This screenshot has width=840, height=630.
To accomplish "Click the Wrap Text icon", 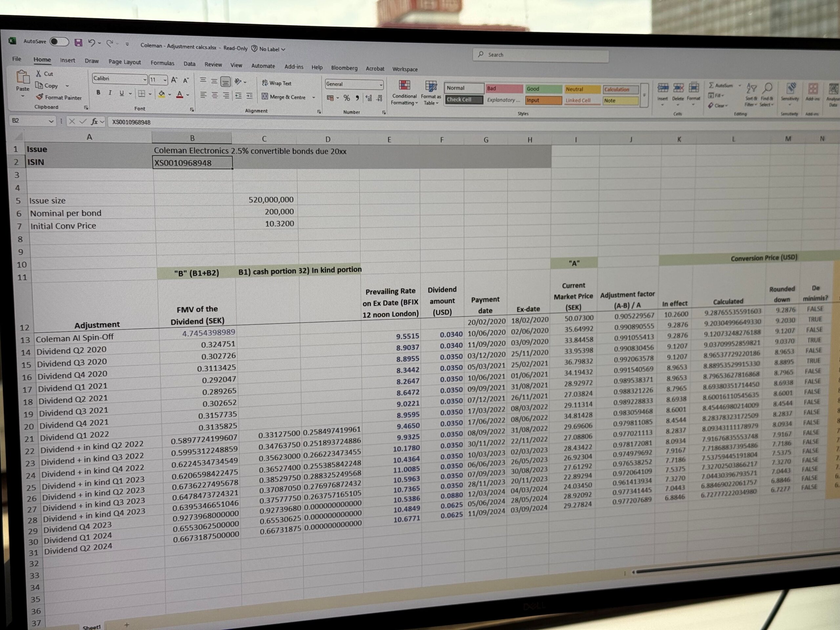I will click(265, 83).
